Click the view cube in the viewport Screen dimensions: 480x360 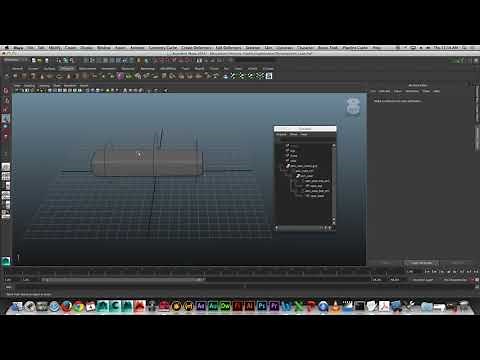352,107
